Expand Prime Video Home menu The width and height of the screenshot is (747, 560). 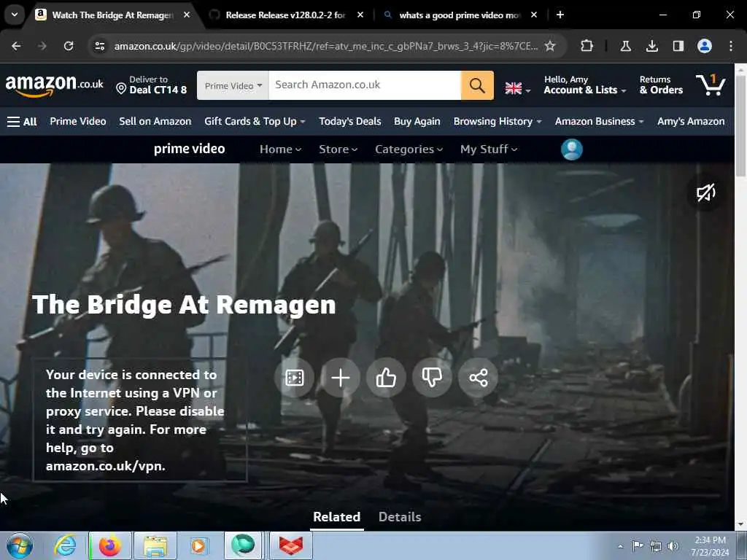[280, 149]
